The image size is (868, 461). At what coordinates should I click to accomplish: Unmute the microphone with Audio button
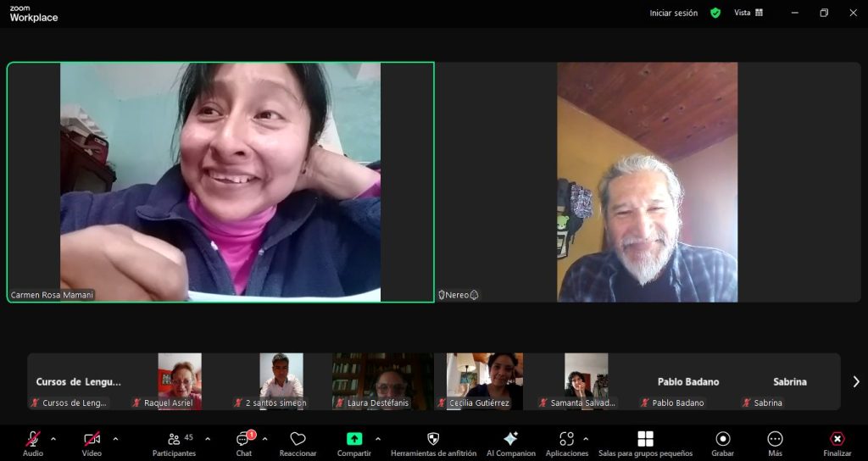32,439
